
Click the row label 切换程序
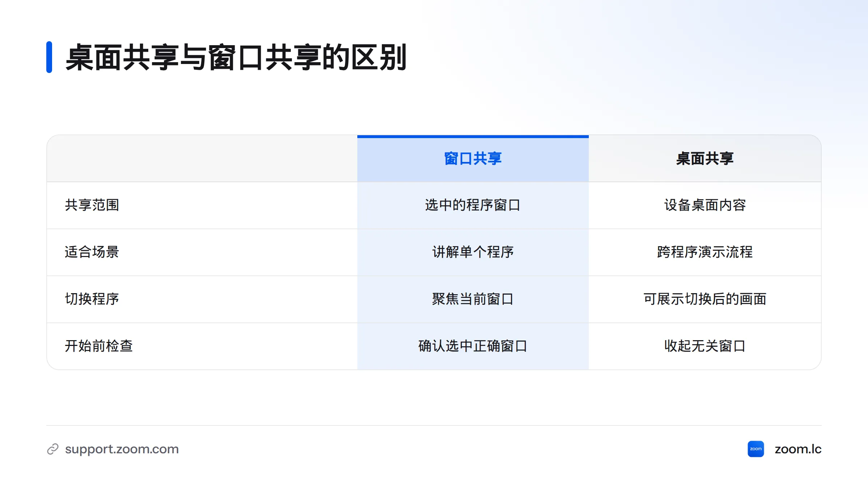pos(92,299)
